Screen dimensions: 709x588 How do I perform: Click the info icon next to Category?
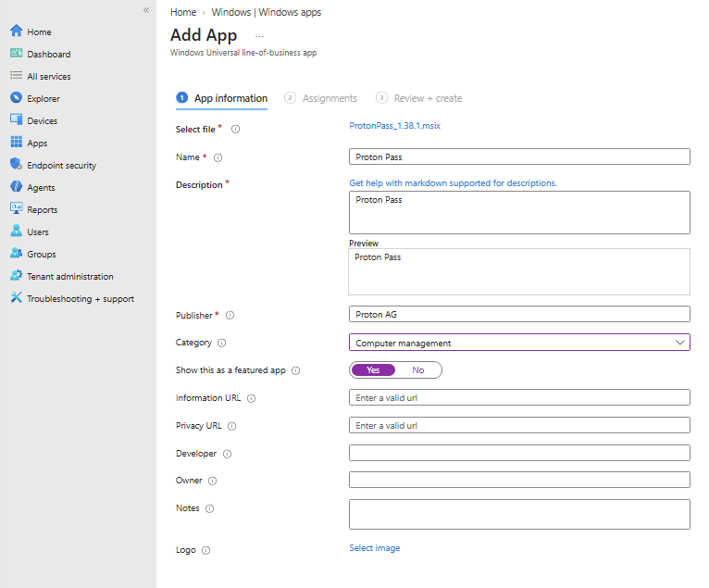coord(221,343)
